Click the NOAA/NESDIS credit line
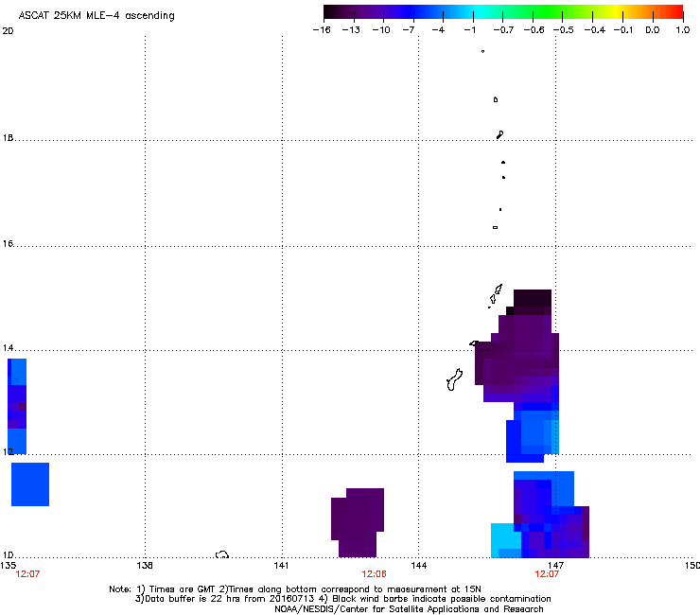 409,608
